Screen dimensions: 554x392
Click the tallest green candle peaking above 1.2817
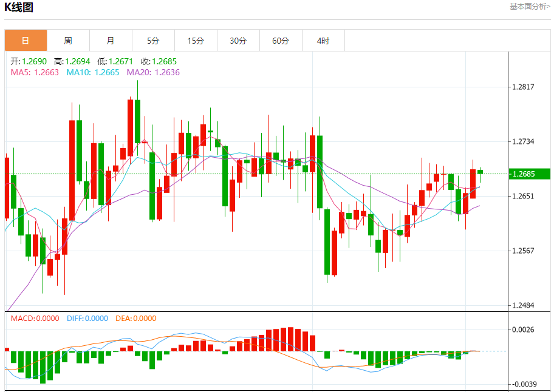137,121
